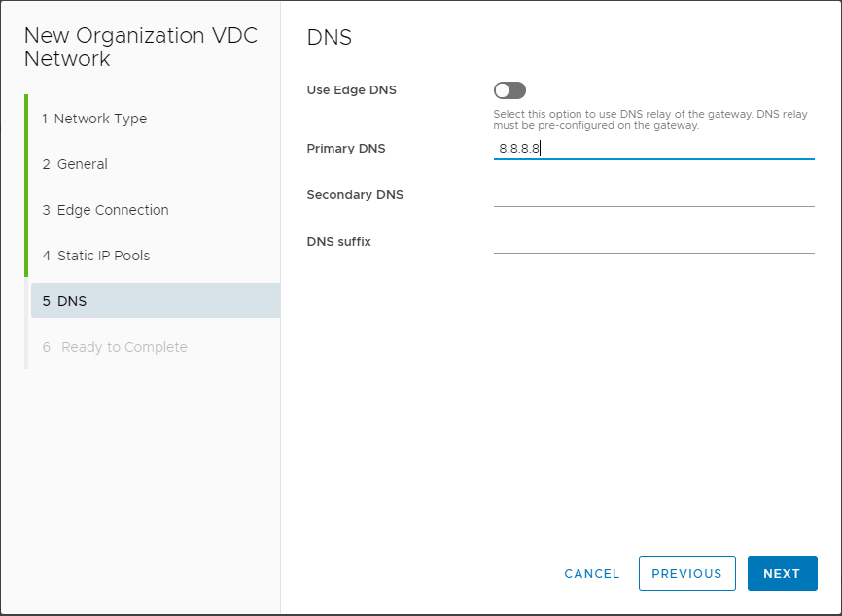
Task: Click the DNS relay help description text
Action: (650, 120)
